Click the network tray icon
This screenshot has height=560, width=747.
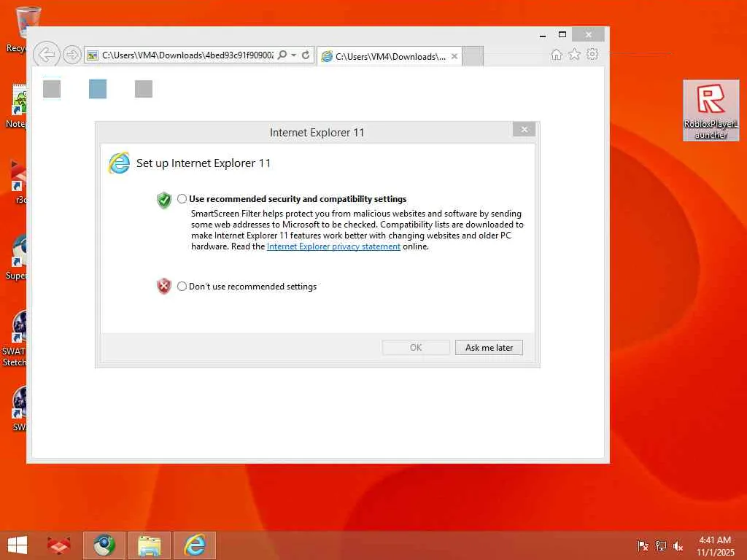point(660,546)
